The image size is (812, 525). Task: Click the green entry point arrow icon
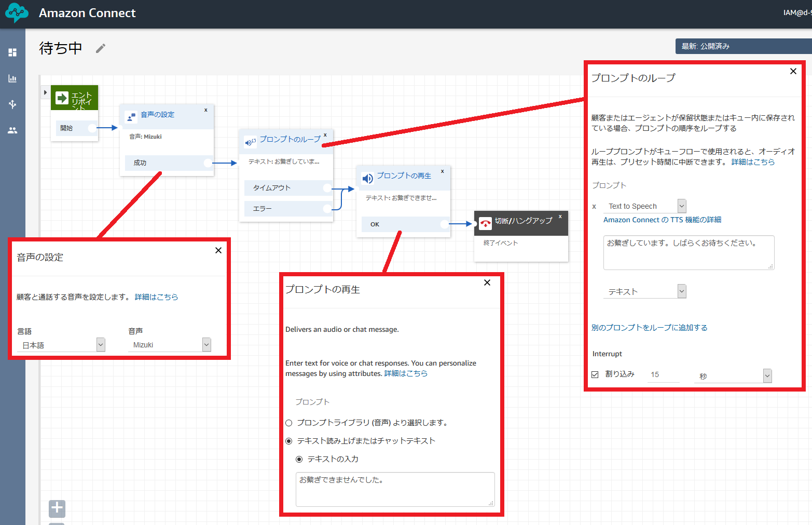pyautogui.click(x=62, y=98)
